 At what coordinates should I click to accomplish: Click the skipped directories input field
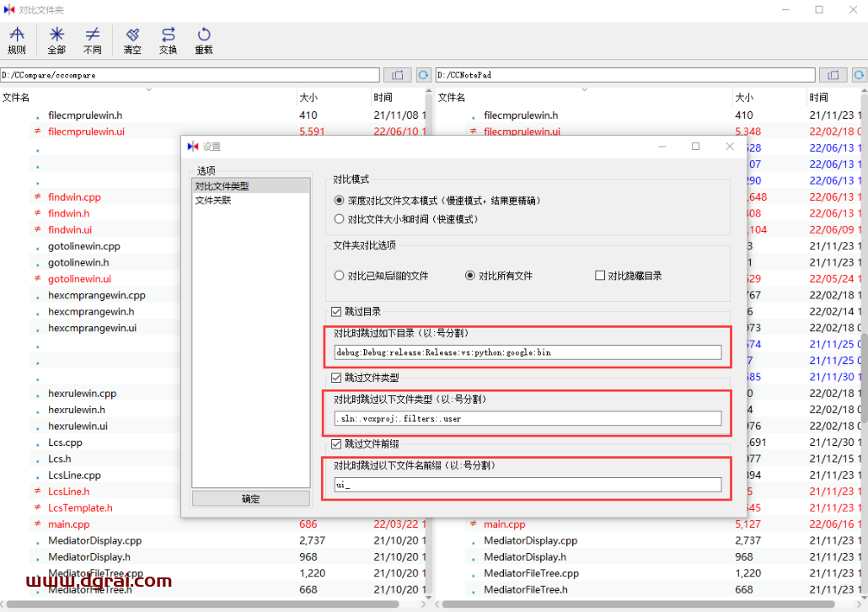(x=528, y=352)
